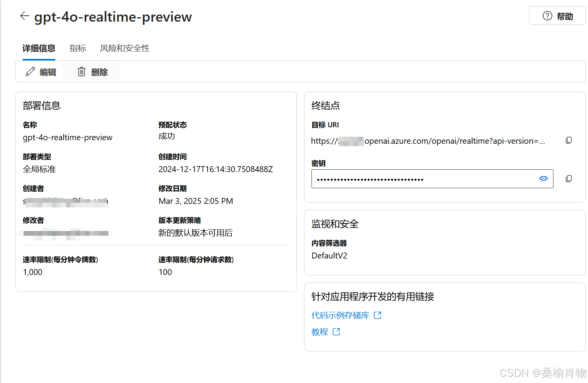Copy the 目标 URI to clipboard
Viewport: 588px width, 383px height.
[x=569, y=140]
